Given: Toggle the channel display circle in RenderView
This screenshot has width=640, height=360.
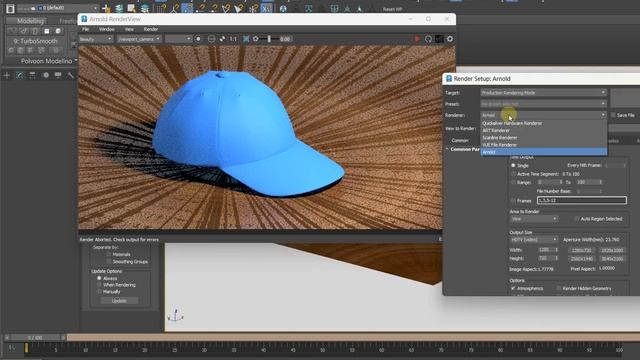Looking at the screenshot, I should tap(198, 39).
